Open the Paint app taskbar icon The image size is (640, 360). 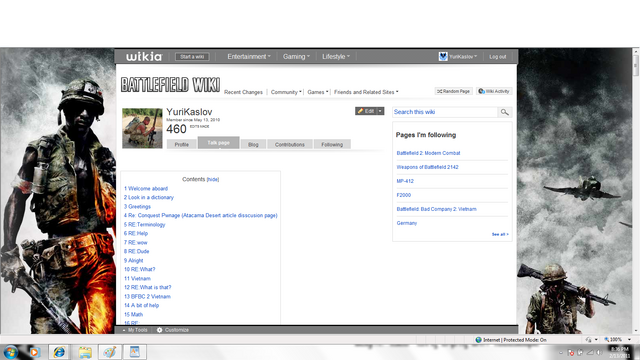click(x=109, y=352)
